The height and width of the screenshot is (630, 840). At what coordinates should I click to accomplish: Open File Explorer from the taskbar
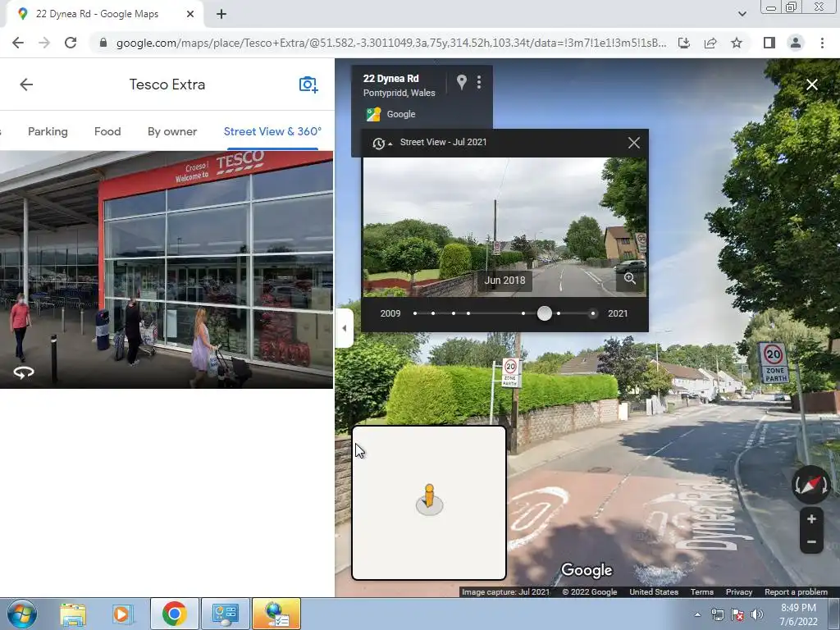(x=73, y=614)
